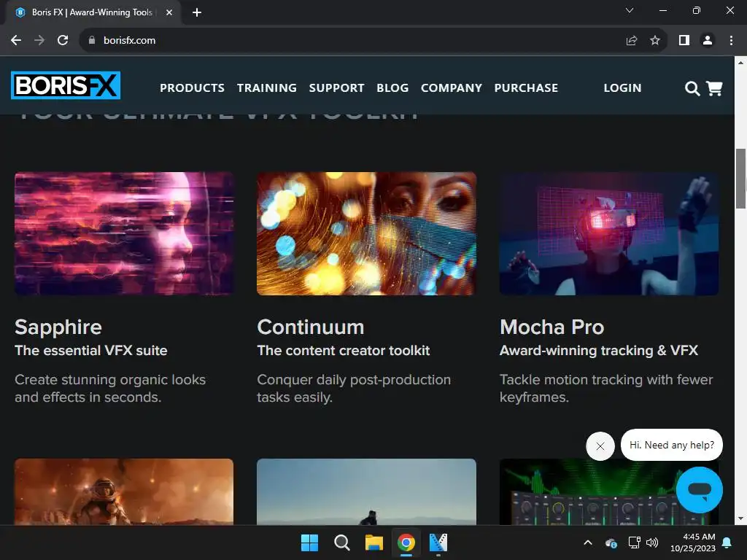Select the Boris FX browser tab
Viewport: 747px width, 560px height.
coord(91,12)
